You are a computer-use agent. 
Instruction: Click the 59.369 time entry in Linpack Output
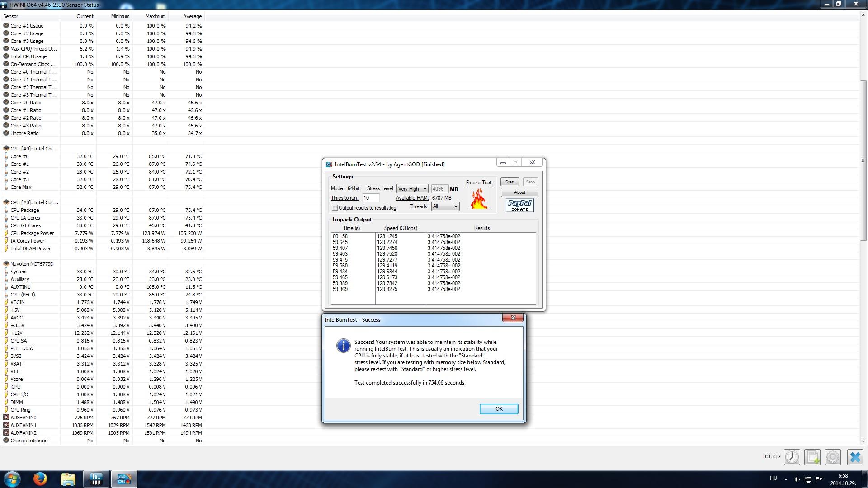point(340,289)
